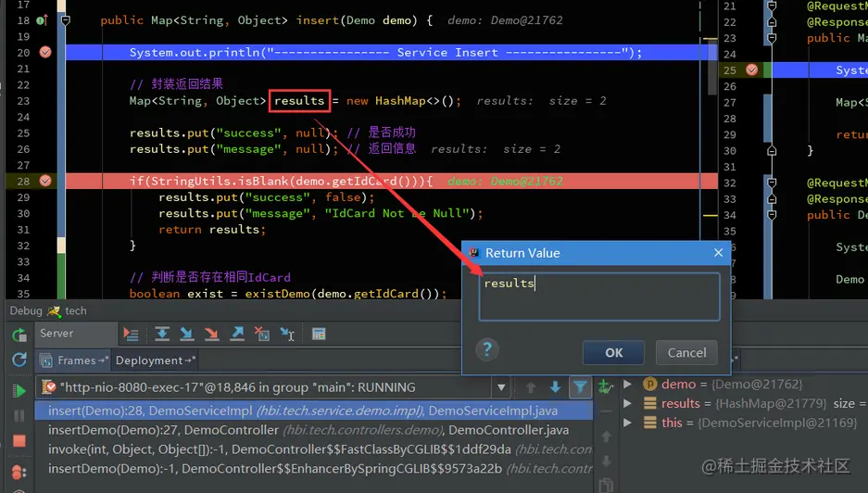The height and width of the screenshot is (493, 868).
Task: Toggle fold marker at line 21 in right editor
Action: (x=772, y=6)
